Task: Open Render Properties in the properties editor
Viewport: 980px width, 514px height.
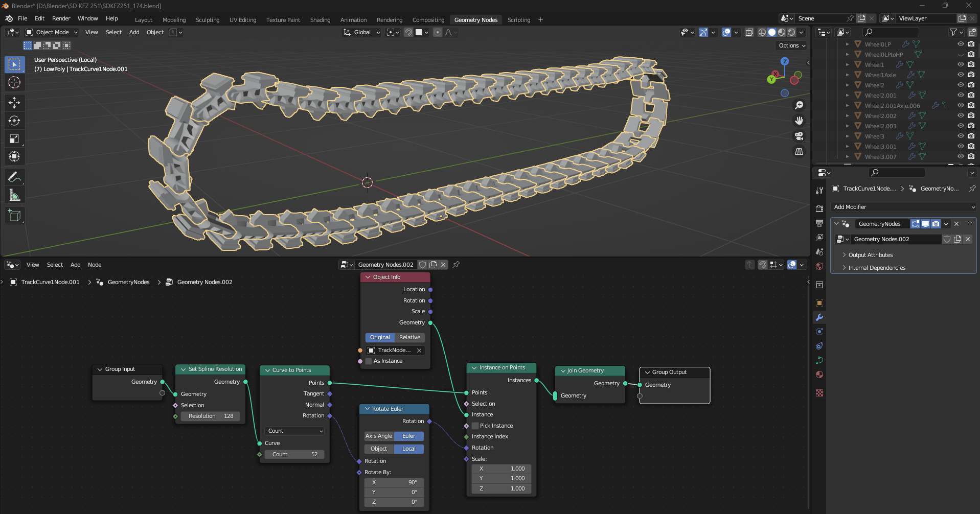Action: [x=819, y=208]
